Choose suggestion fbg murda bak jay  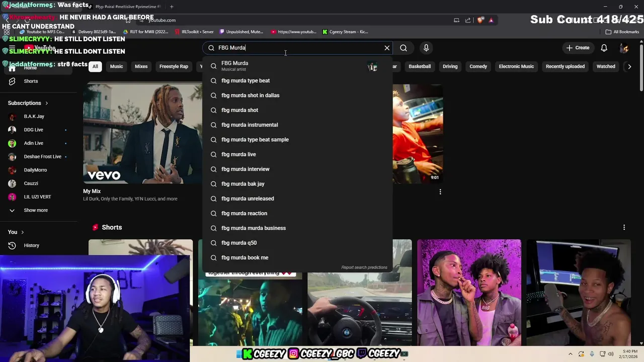(x=297, y=184)
